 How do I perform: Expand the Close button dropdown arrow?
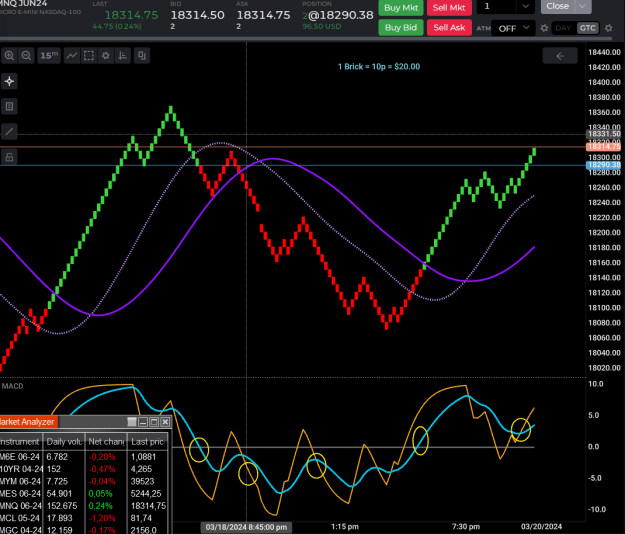tap(583, 6)
